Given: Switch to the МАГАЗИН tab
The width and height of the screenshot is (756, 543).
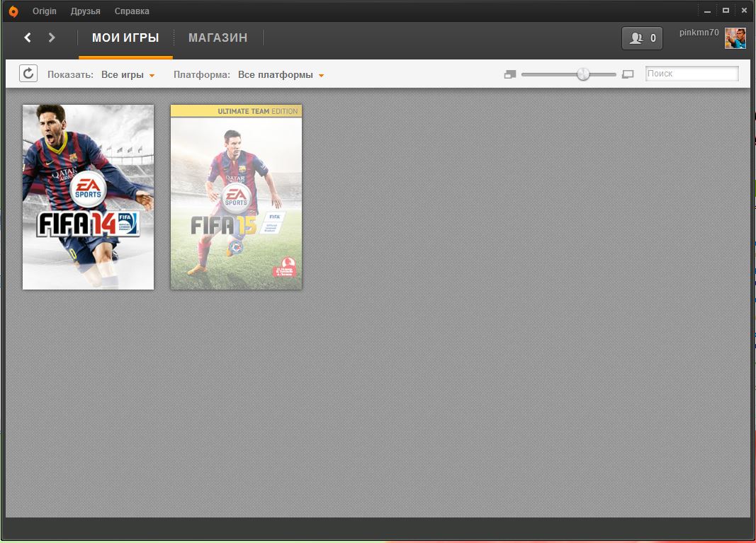Looking at the screenshot, I should (x=218, y=38).
